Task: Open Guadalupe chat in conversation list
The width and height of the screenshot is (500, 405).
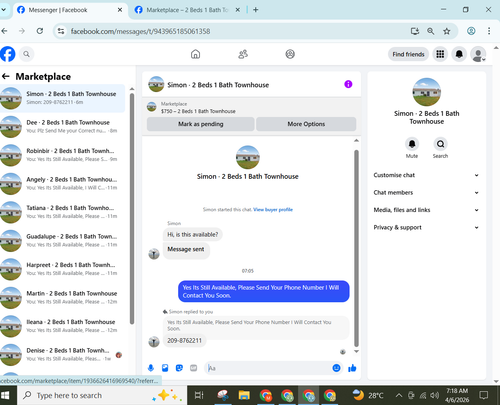Action: [63, 241]
